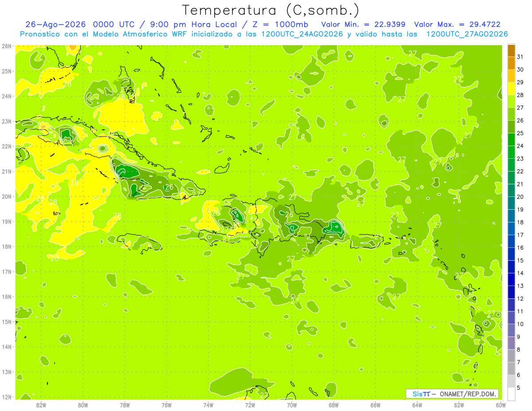Click the 76W longitude axis label

pos(166,405)
